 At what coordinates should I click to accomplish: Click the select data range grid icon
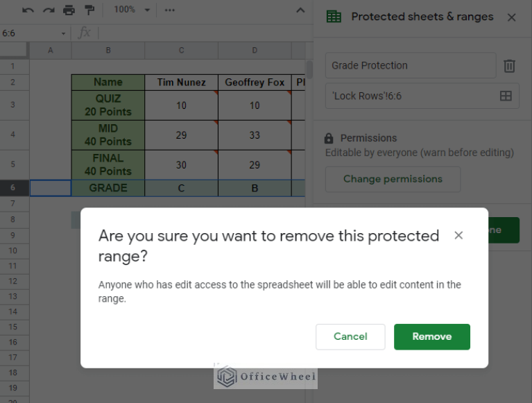pyautogui.click(x=506, y=96)
